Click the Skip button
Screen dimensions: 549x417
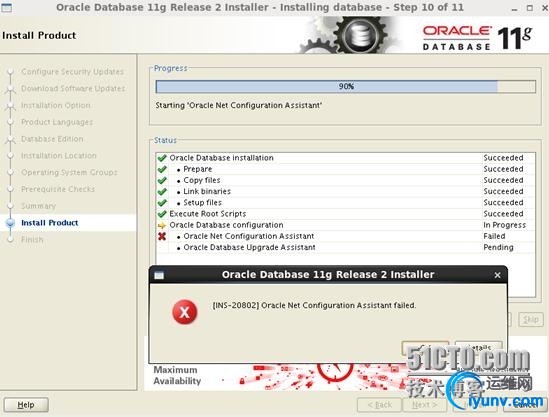click(x=531, y=319)
